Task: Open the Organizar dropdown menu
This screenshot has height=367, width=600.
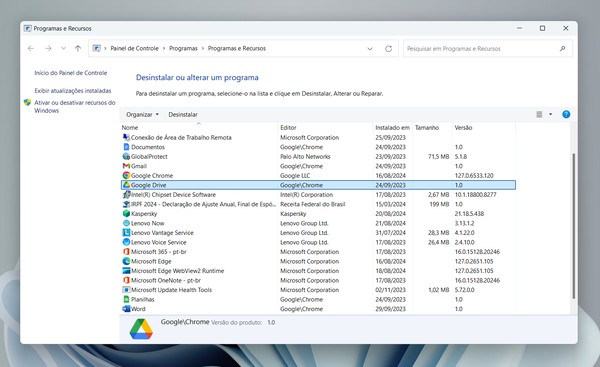Action: click(x=142, y=114)
